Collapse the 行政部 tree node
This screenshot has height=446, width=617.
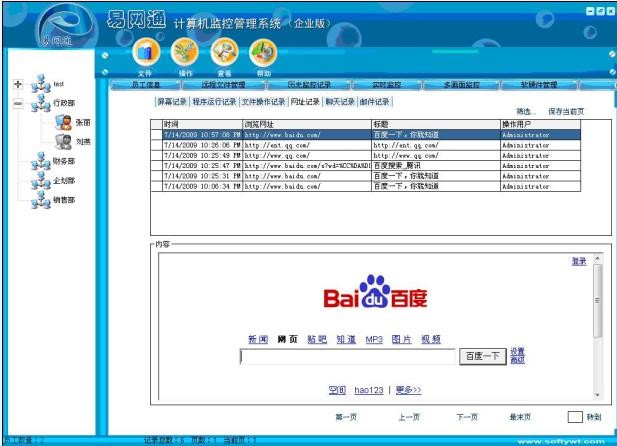click(17, 103)
